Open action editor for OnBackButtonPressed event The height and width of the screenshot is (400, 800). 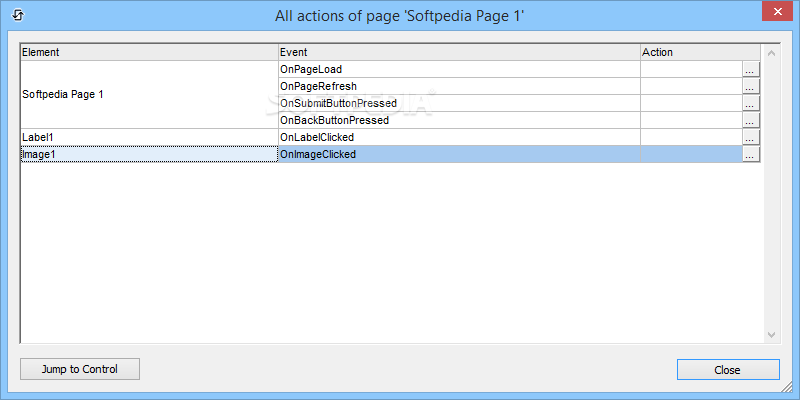751,120
